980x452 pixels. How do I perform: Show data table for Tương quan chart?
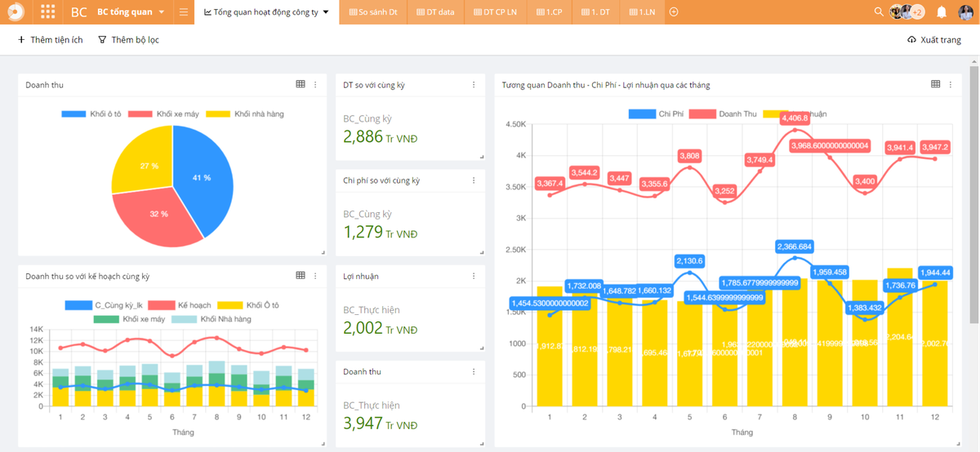(936, 84)
